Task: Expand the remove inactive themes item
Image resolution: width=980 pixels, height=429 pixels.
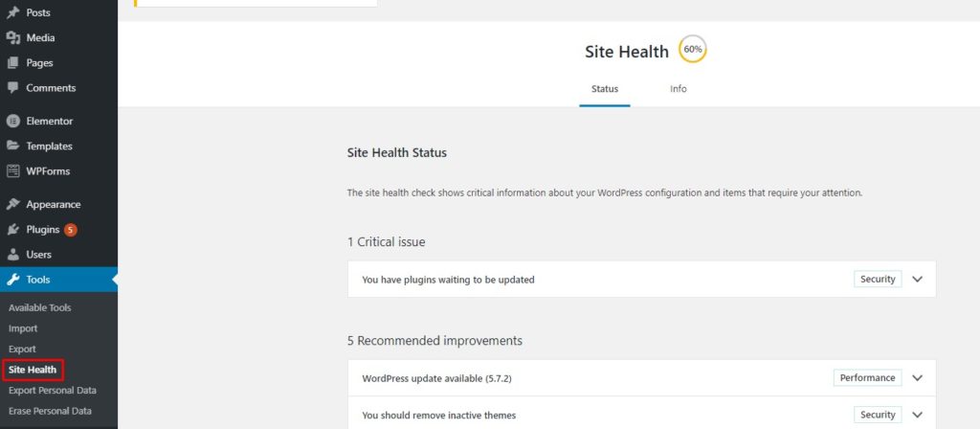Action: (x=917, y=416)
